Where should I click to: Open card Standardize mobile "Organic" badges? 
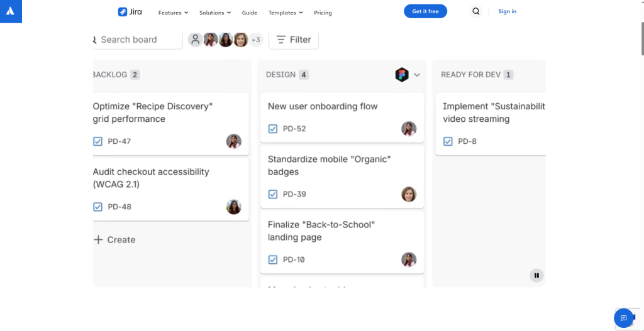(342, 176)
